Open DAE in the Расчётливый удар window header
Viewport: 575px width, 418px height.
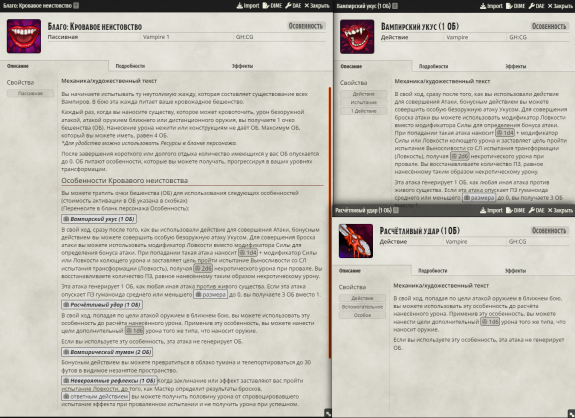537,210
